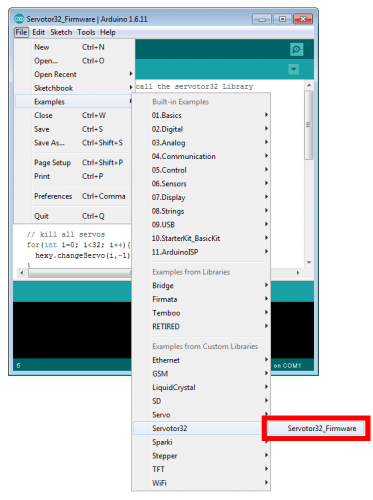This screenshot has width=373, height=500.
Task: Open the tab dropdown arrow button
Action: [x=293, y=69]
